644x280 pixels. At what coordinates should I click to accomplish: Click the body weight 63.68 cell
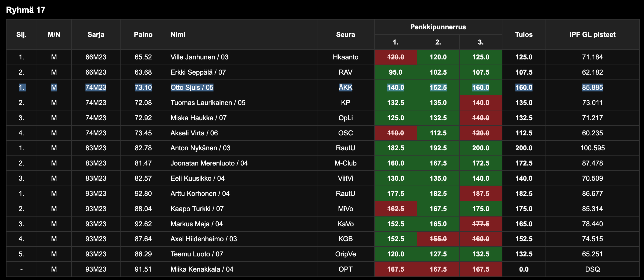pos(143,72)
